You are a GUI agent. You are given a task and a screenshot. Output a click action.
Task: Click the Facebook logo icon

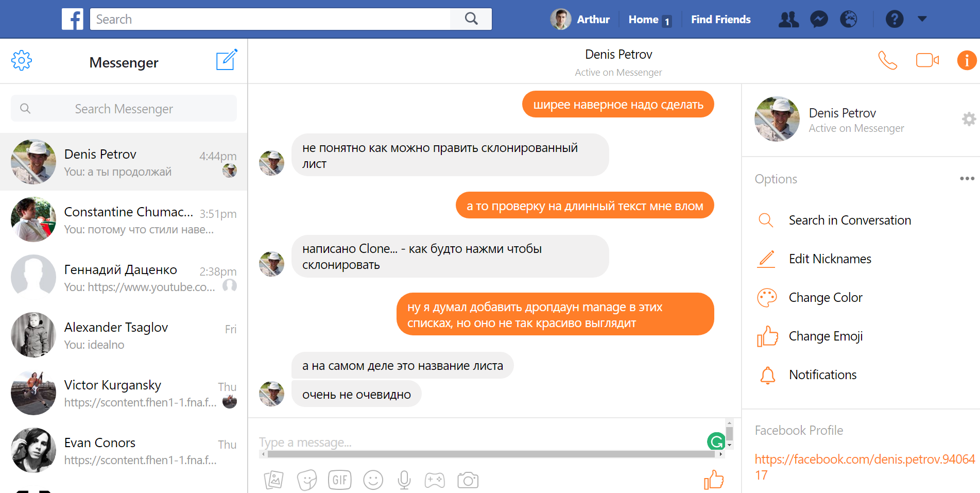[72, 19]
